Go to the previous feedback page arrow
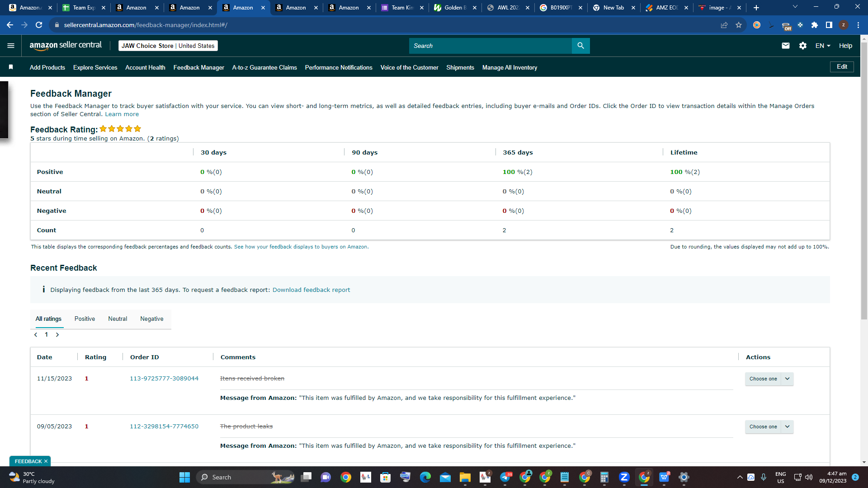The height and width of the screenshot is (488, 868). click(36, 335)
